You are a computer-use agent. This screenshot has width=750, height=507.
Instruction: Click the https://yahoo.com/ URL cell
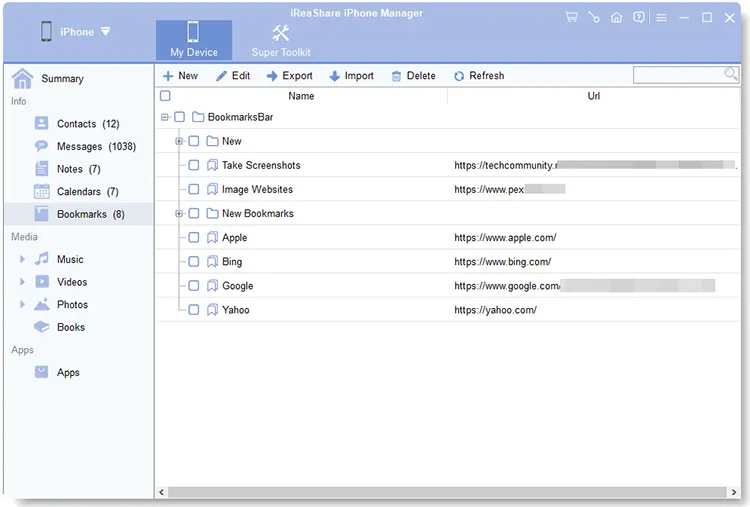pyautogui.click(x=496, y=310)
